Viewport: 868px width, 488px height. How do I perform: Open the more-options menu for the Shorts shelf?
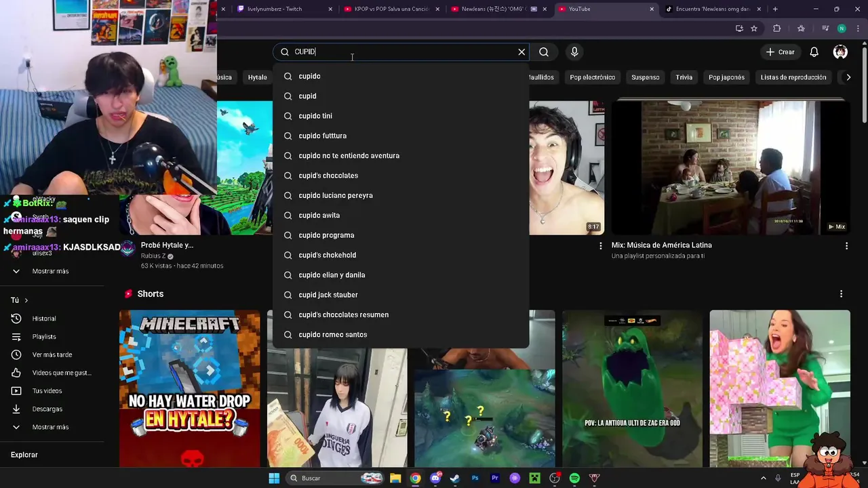pos(841,294)
